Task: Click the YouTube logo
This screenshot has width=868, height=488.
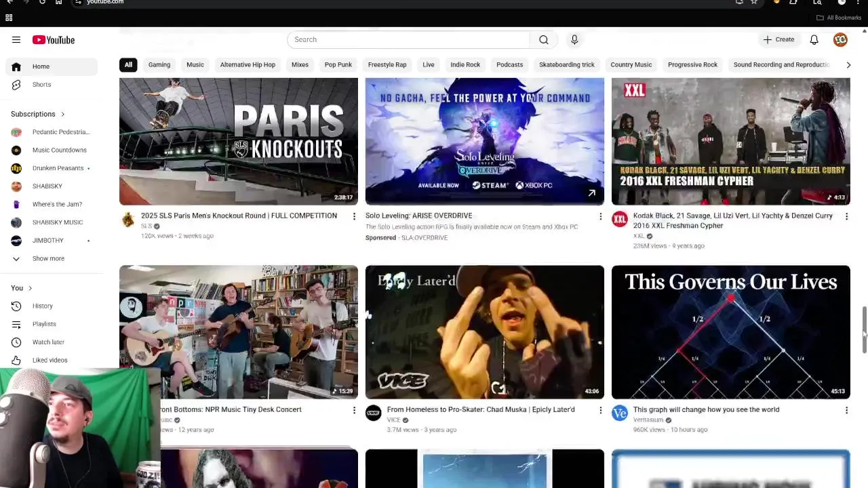Action: coord(54,40)
